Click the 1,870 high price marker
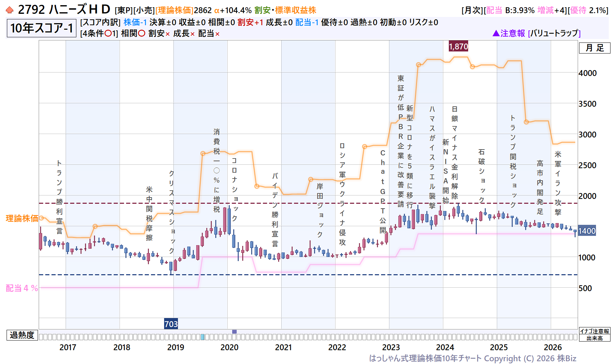This screenshot has height=364, width=615. (x=458, y=46)
